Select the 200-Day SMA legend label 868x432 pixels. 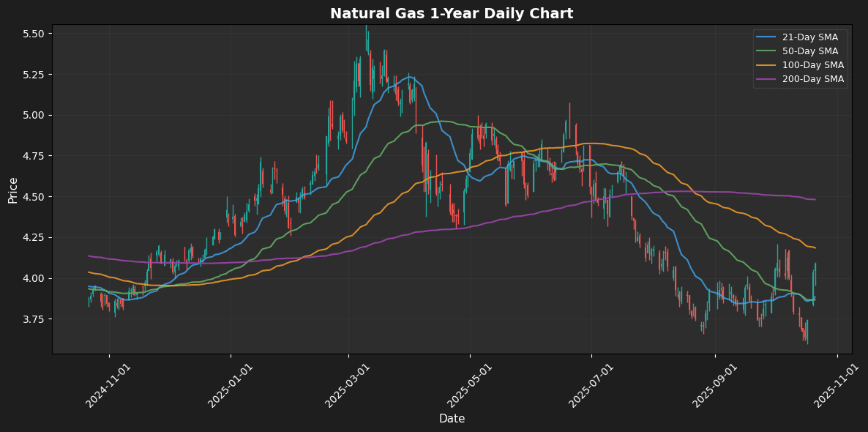click(815, 79)
